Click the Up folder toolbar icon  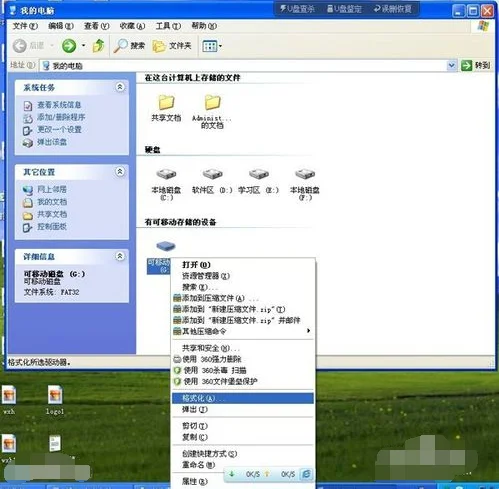pyautogui.click(x=98, y=46)
